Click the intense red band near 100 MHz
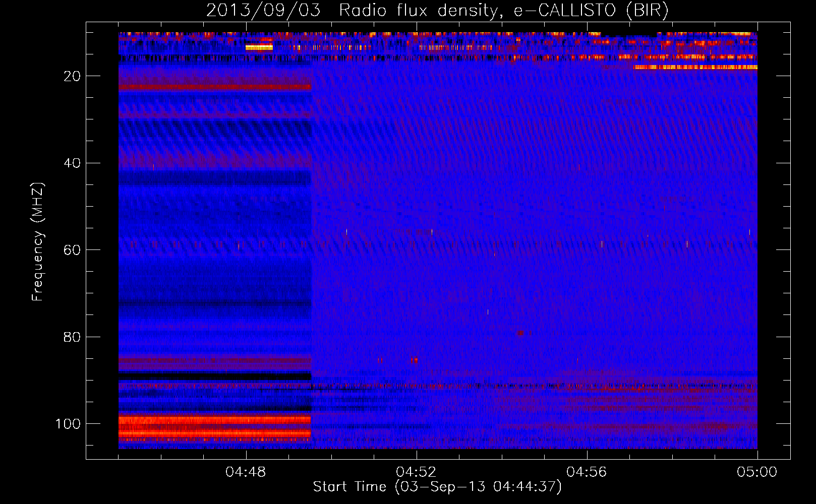Viewport: 816px width, 504px height. pyautogui.click(x=215, y=427)
